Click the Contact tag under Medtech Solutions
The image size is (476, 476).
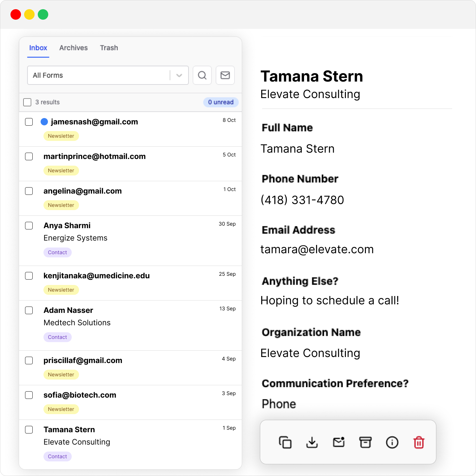click(57, 337)
